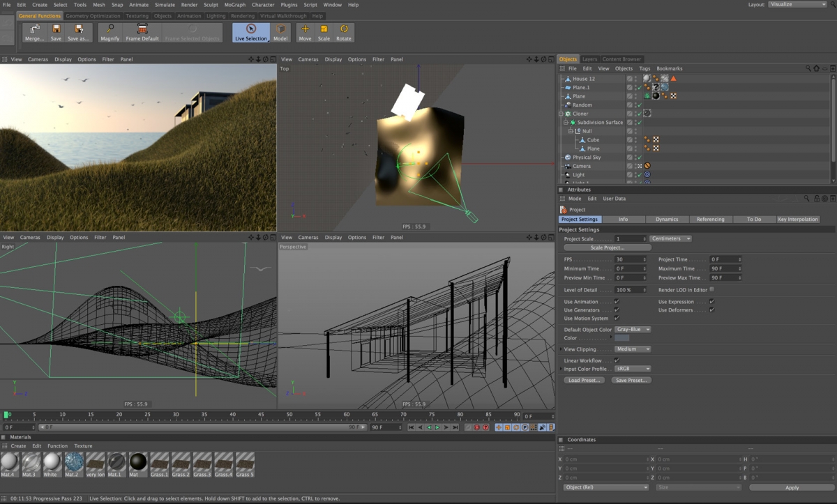Click the PLA keyframe icon at timeline end
The height and width of the screenshot is (504, 837).
[x=533, y=427]
